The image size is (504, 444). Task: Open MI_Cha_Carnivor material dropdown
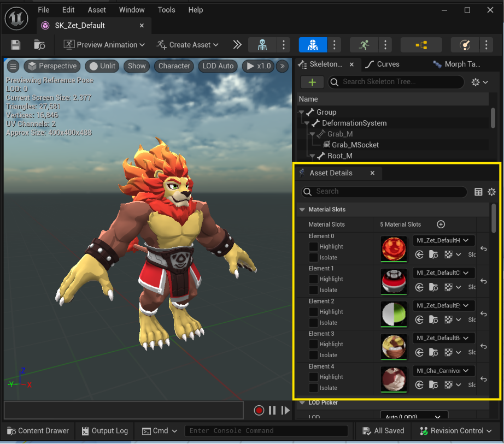(x=443, y=371)
